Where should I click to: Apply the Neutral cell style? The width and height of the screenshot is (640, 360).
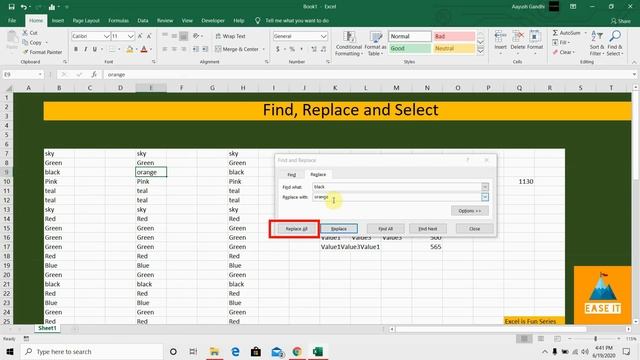454,49
